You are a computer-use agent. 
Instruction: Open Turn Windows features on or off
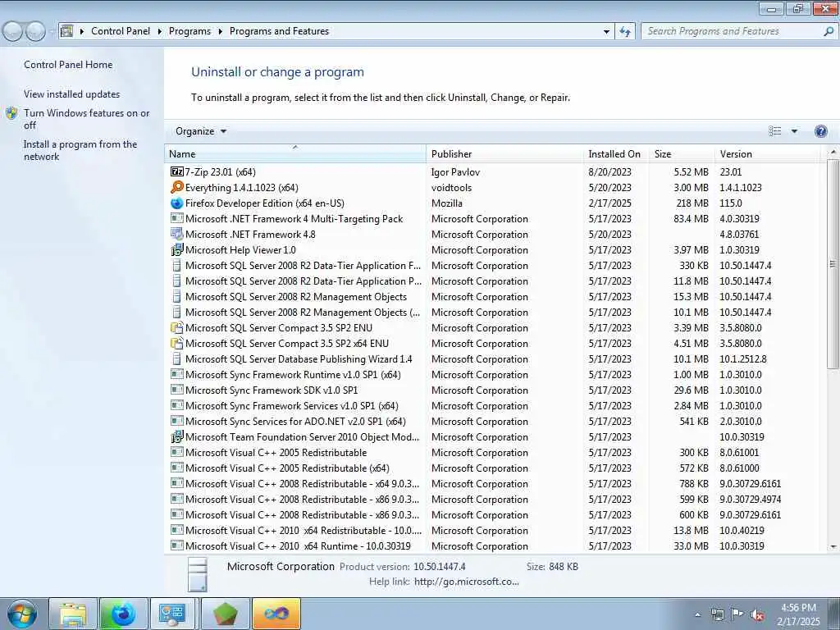click(x=87, y=119)
